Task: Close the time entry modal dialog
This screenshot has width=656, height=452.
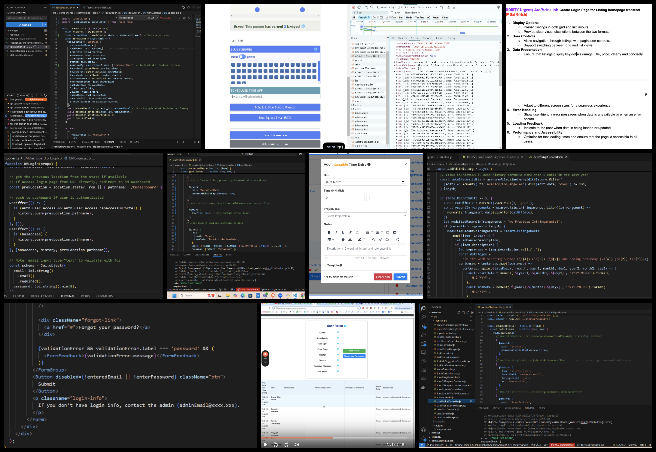Action: [x=405, y=164]
